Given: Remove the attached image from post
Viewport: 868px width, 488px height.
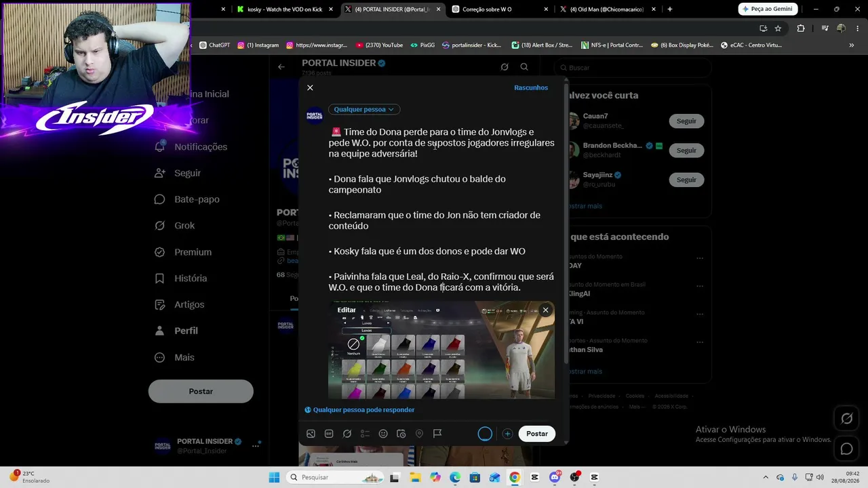Looking at the screenshot, I should click(545, 310).
